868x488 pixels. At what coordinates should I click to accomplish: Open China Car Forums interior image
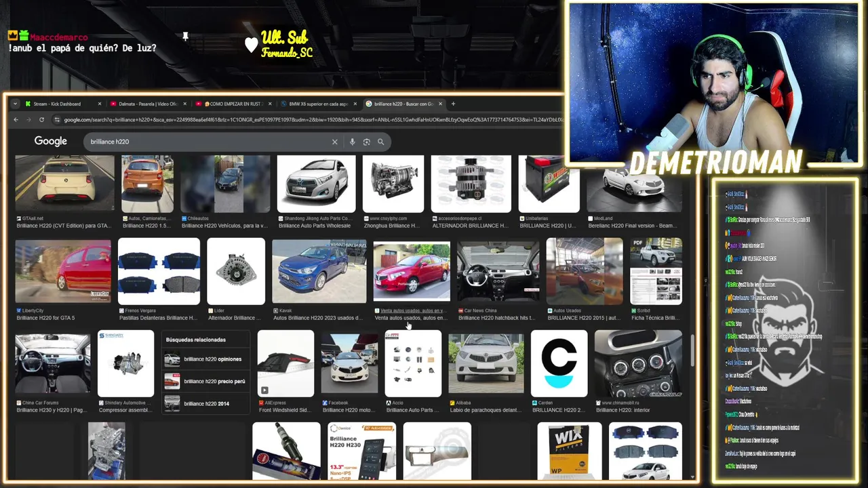tap(53, 363)
